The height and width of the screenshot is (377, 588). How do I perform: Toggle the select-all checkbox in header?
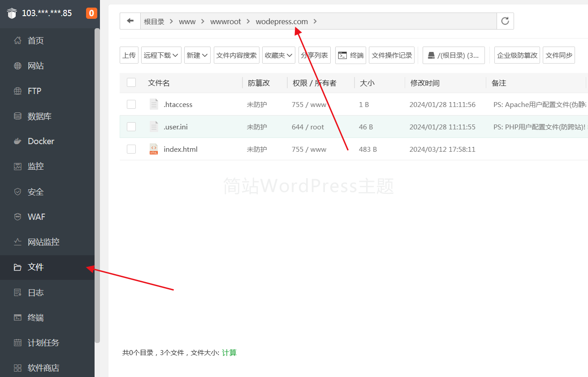click(131, 82)
